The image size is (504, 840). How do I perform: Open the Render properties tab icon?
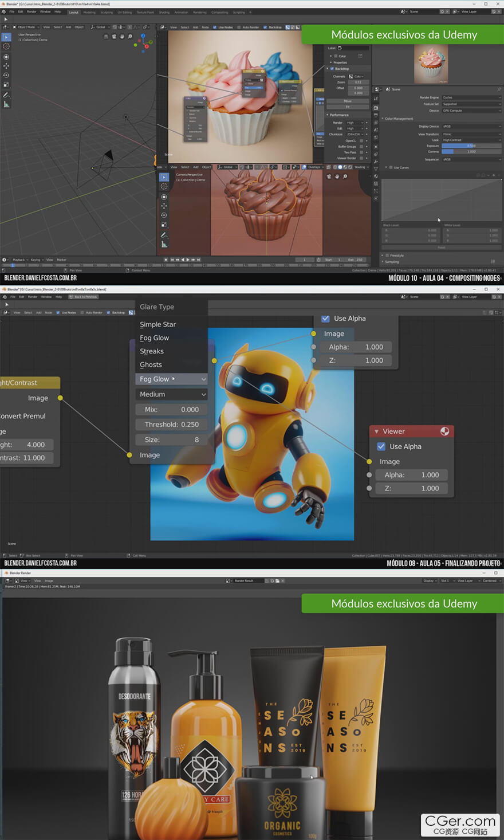pyautogui.click(x=376, y=108)
